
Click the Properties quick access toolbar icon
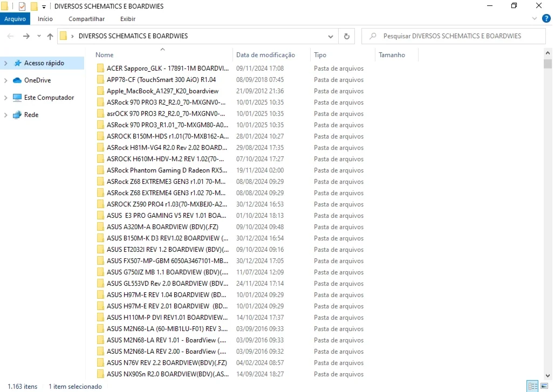22,6
